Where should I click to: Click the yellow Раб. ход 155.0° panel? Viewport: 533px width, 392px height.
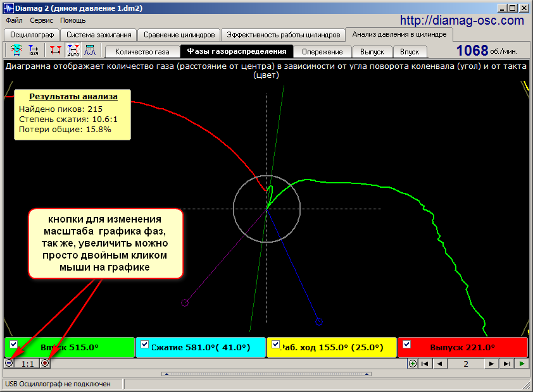coord(332,348)
